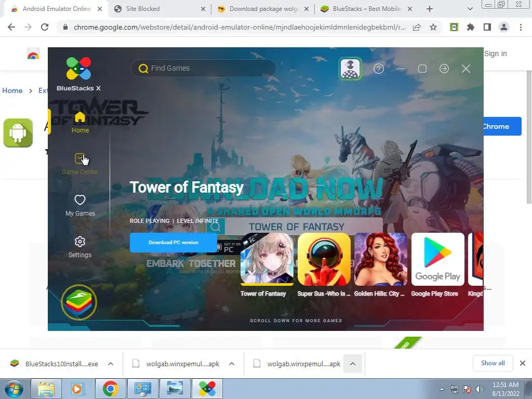
Task: Expand options for BlueStacks10Install exe download
Action: click(111, 364)
